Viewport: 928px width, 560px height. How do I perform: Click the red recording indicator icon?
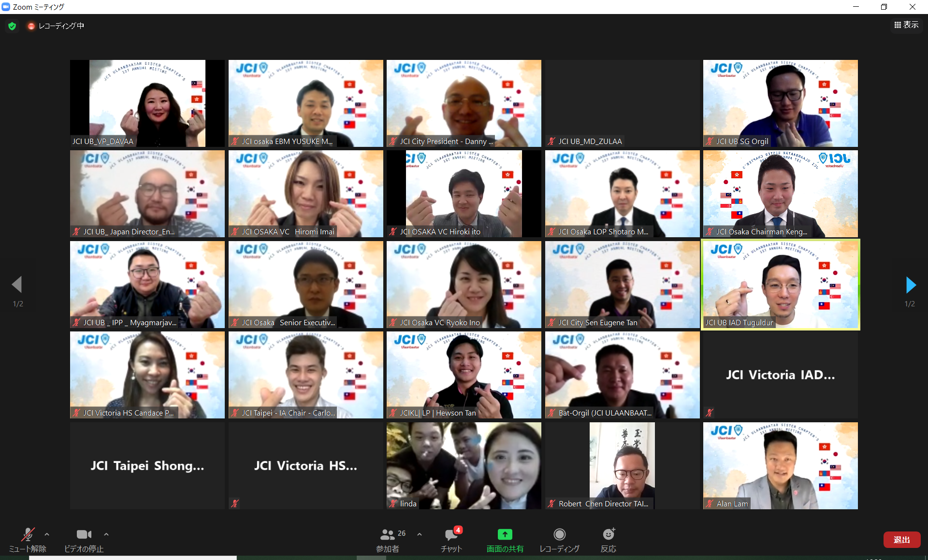pyautogui.click(x=31, y=26)
